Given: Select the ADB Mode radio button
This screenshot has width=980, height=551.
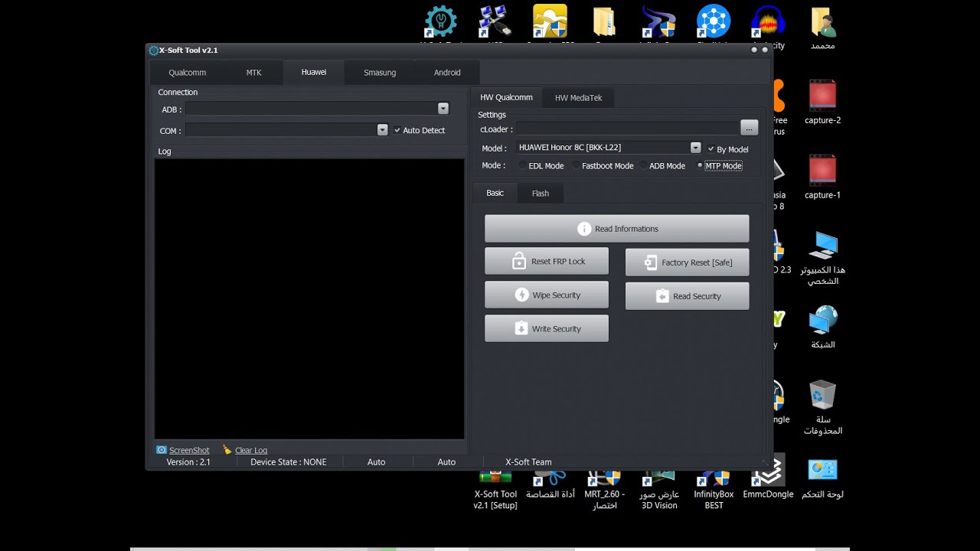Looking at the screenshot, I should pos(643,165).
